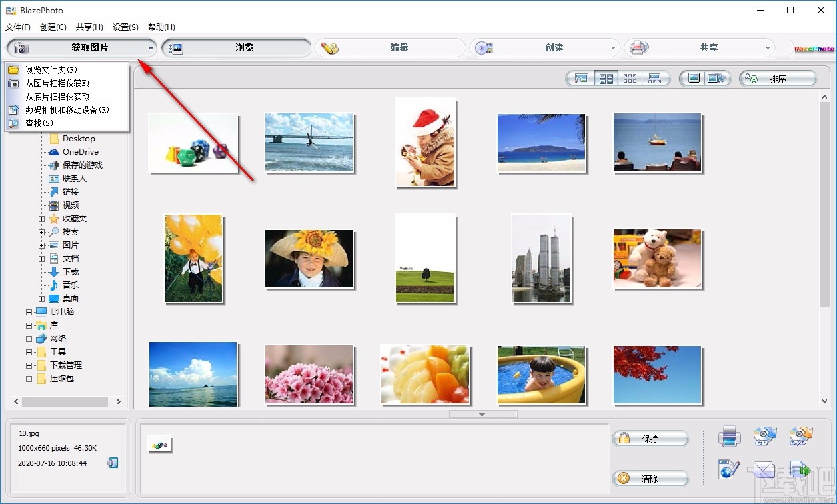Select the Burn to CD icon
Viewport: 837px width, 504px height.
click(764, 435)
